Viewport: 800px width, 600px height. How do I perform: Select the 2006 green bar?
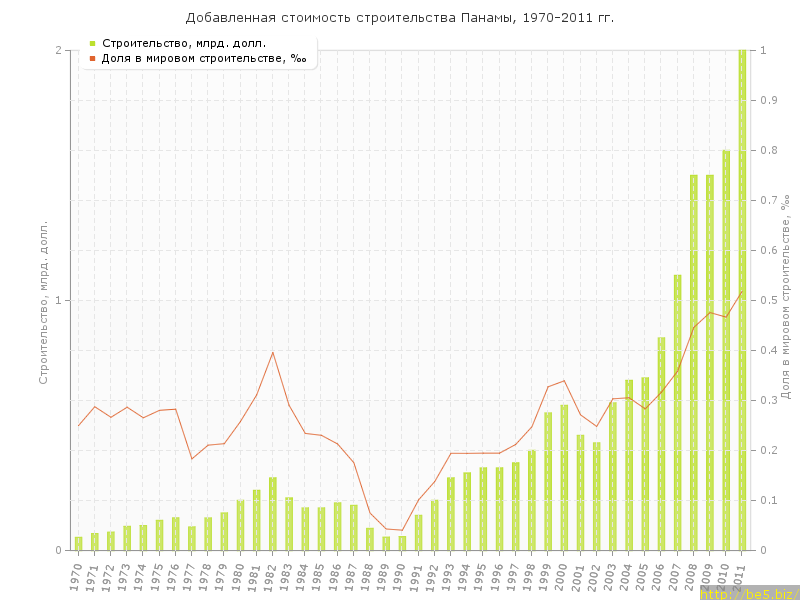(x=661, y=444)
